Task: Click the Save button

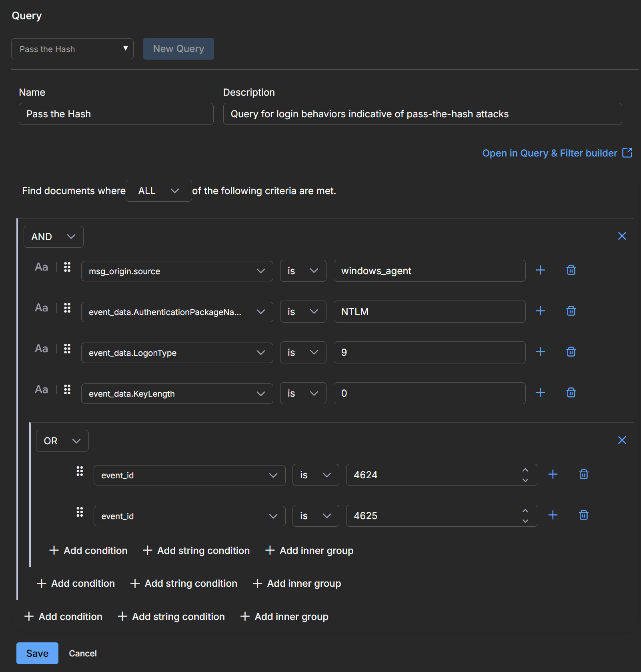Action: 37,653
